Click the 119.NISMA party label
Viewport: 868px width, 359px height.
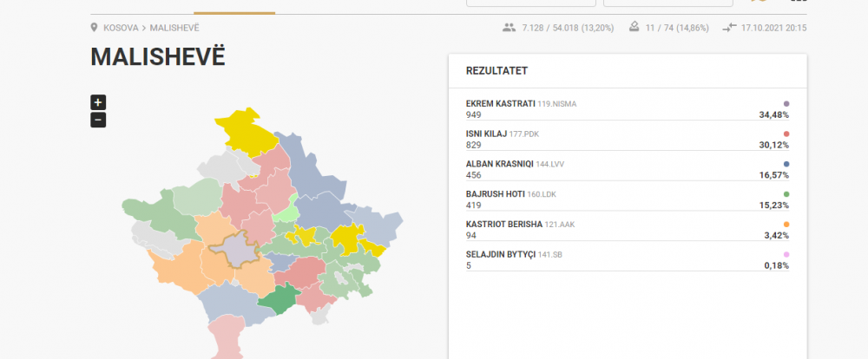[557, 104]
